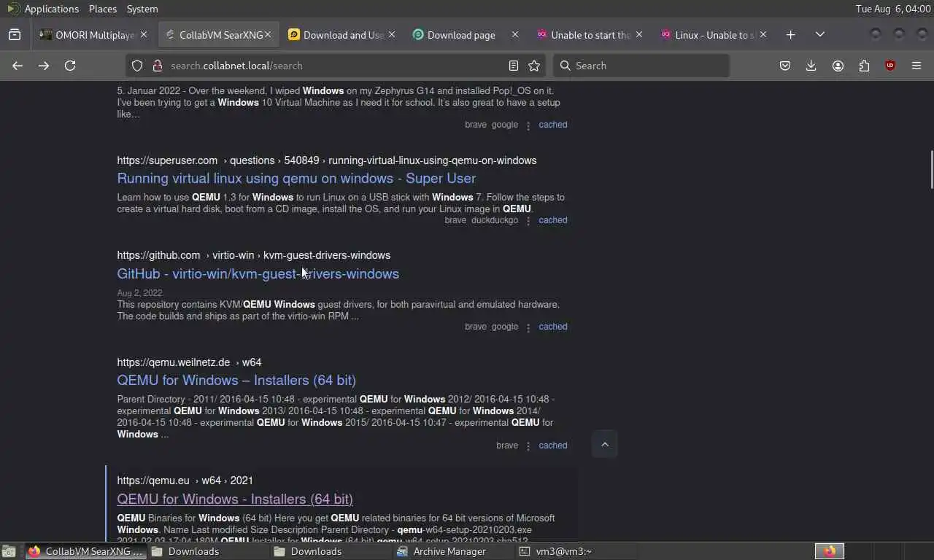Screen dimensions: 934x560
Task: Open the Pocket save icon
Action: [x=785, y=66]
